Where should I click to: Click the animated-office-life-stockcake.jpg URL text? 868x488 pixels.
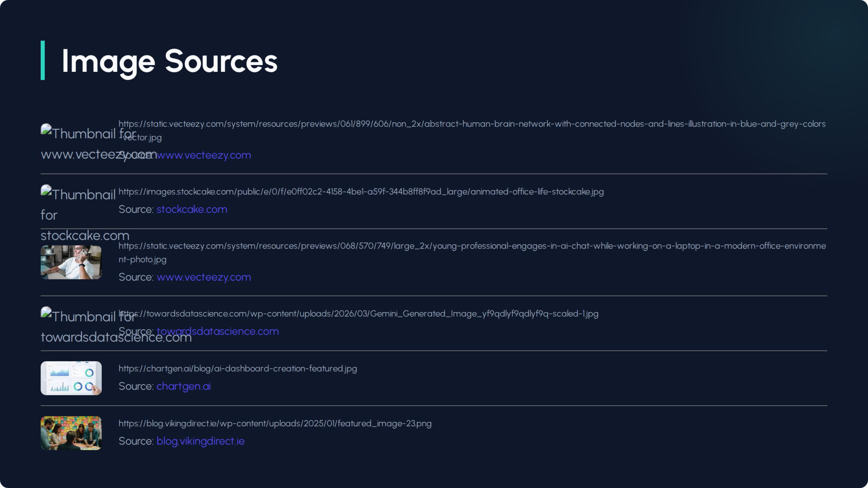[x=361, y=192]
